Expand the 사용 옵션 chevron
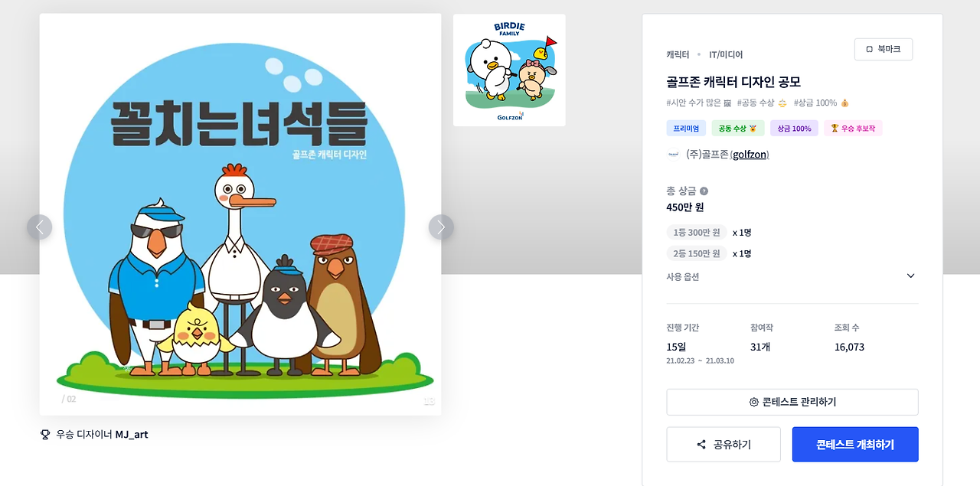This screenshot has width=980, height=486. coord(910,276)
